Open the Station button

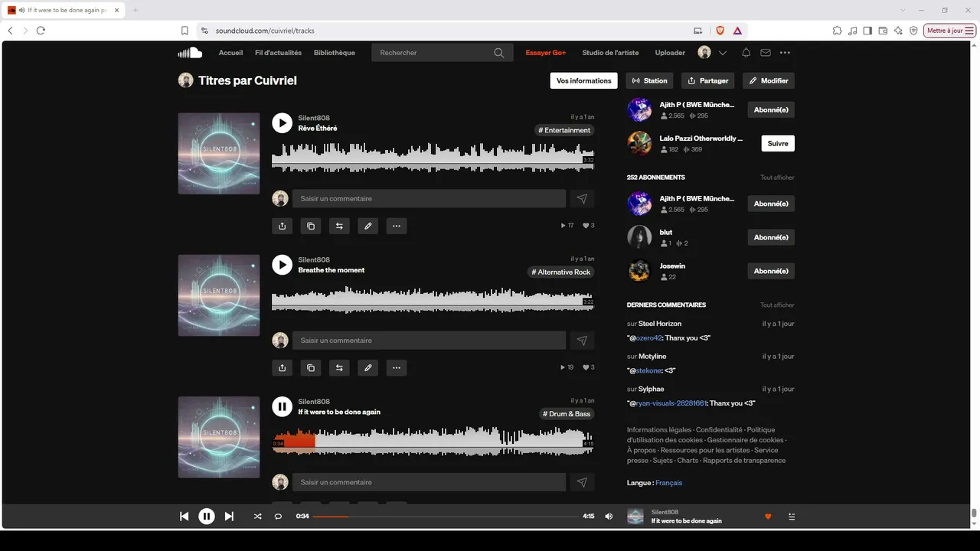pyautogui.click(x=650, y=80)
